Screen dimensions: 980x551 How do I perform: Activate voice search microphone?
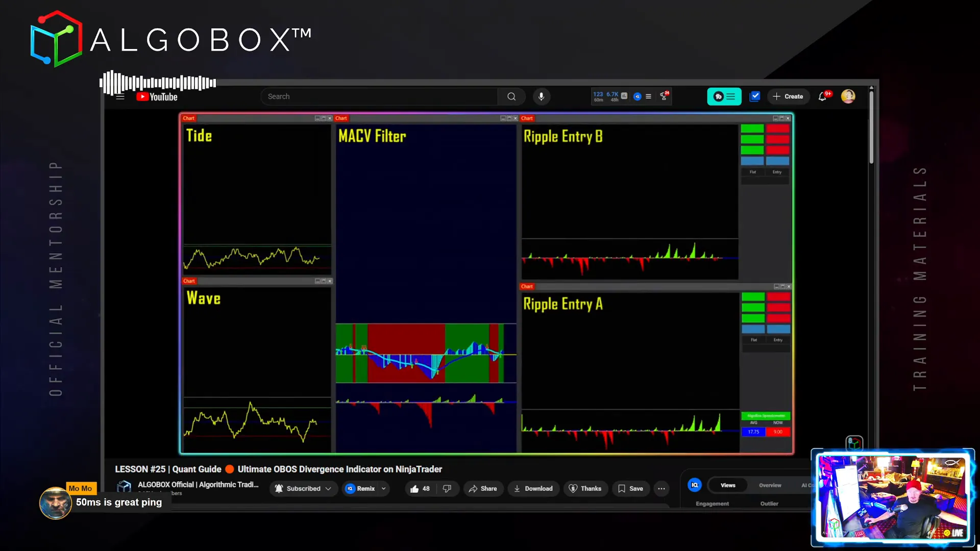click(542, 96)
